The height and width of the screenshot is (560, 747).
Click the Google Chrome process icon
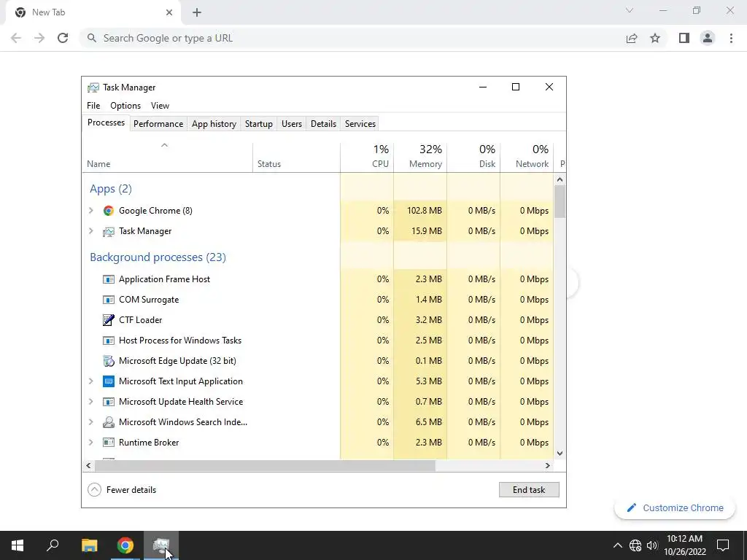coord(109,211)
